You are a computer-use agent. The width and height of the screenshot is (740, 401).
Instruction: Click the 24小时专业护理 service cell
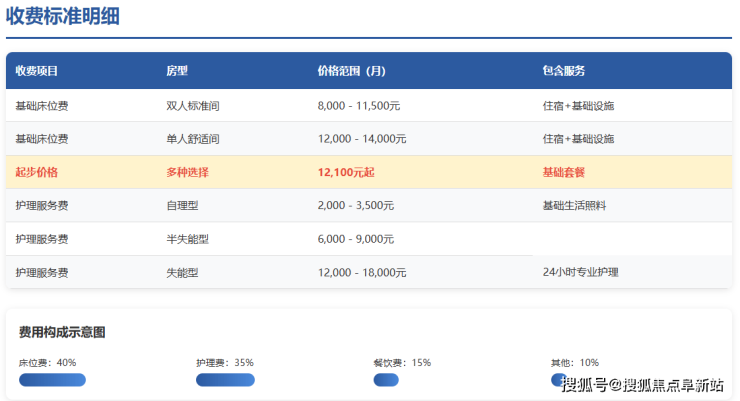(x=581, y=272)
